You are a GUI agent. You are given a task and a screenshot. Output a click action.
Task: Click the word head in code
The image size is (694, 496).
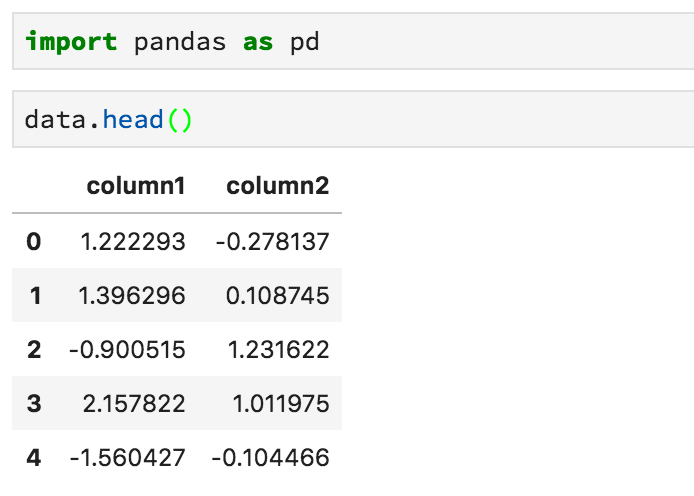133,119
